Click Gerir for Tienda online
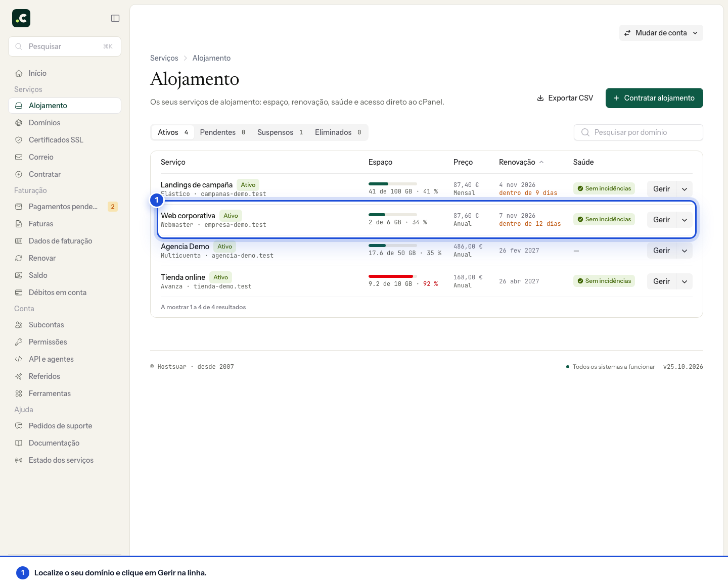This screenshot has width=728, height=588. pos(661,281)
